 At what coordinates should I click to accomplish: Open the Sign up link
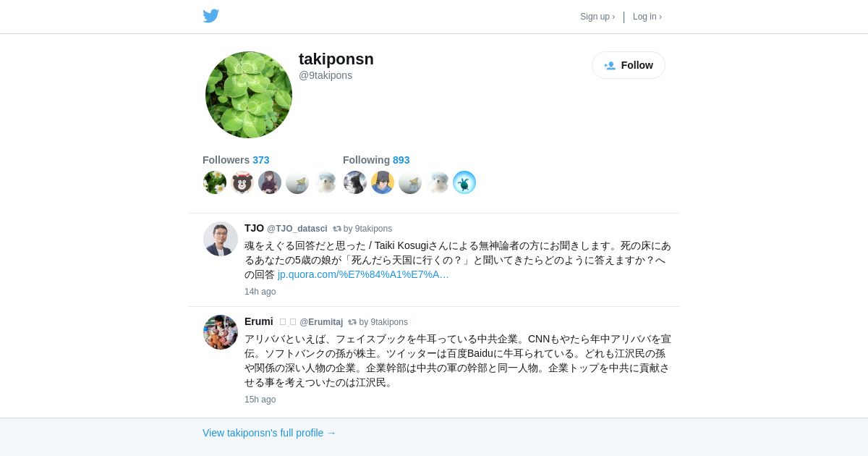597,17
